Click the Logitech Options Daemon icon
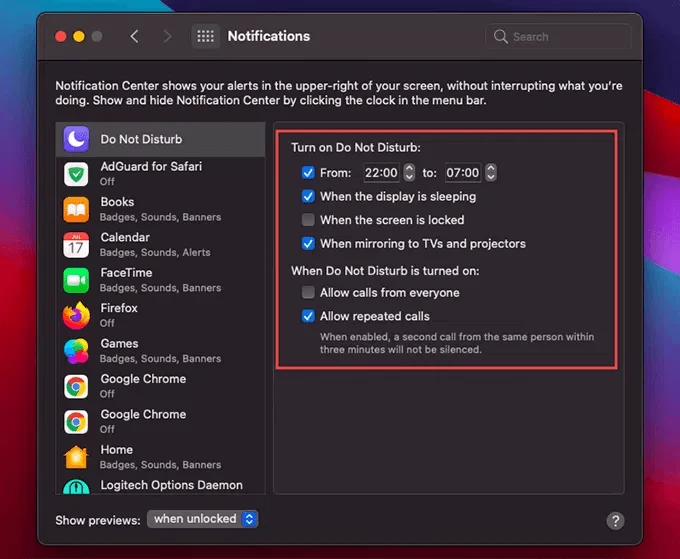This screenshot has width=680, height=559. pos(76,487)
